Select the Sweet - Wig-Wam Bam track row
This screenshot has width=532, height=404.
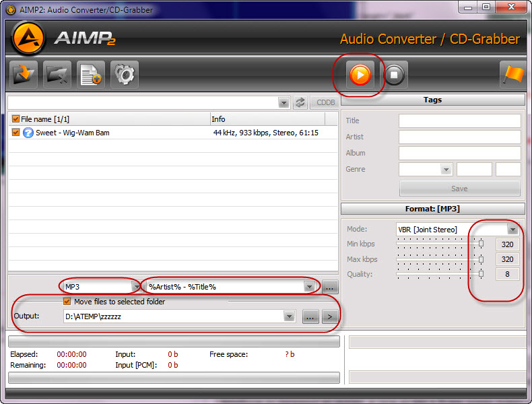point(173,133)
